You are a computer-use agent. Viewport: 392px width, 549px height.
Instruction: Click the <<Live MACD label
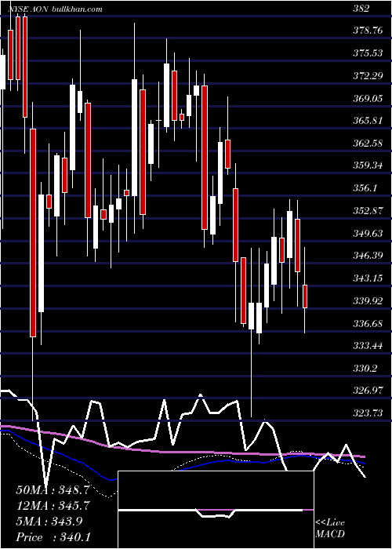coord(330,529)
